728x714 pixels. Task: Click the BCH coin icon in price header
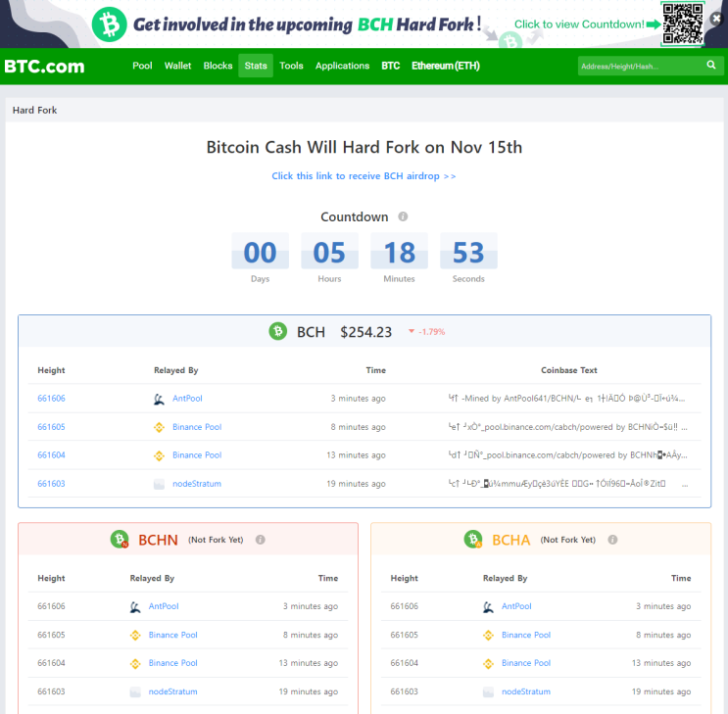277,331
